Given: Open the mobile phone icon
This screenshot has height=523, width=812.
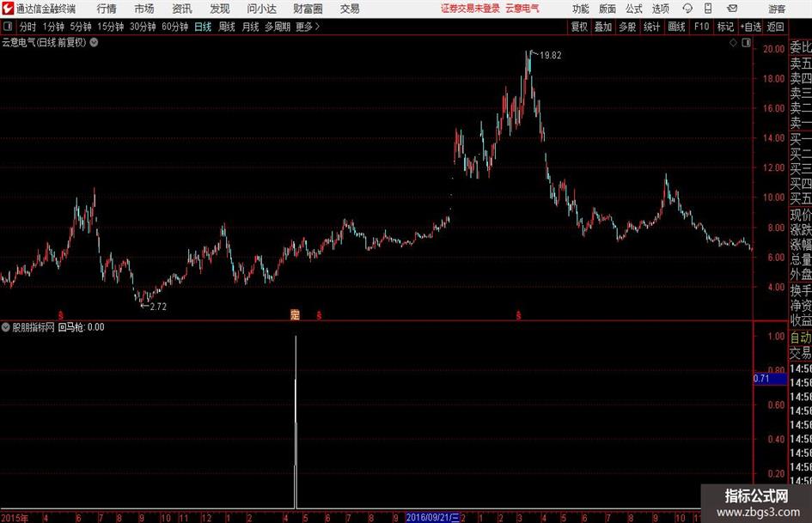Looking at the screenshot, I should click(708, 9).
